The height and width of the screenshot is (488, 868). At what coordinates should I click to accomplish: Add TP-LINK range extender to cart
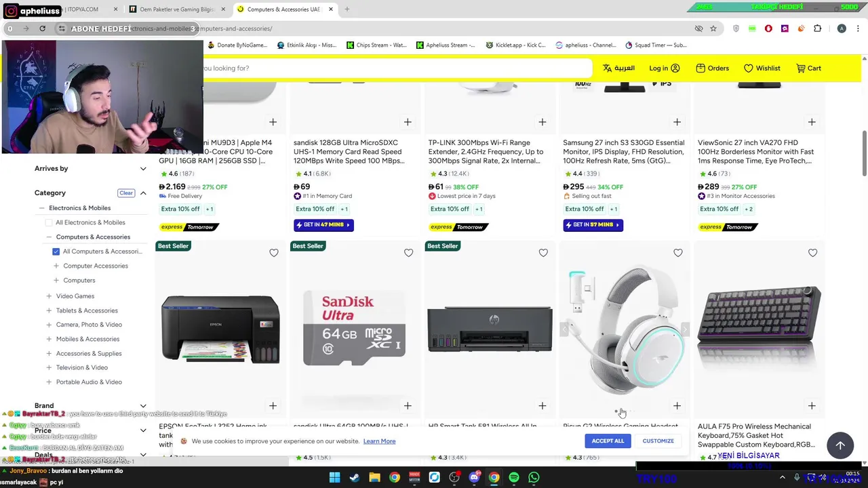click(x=542, y=122)
